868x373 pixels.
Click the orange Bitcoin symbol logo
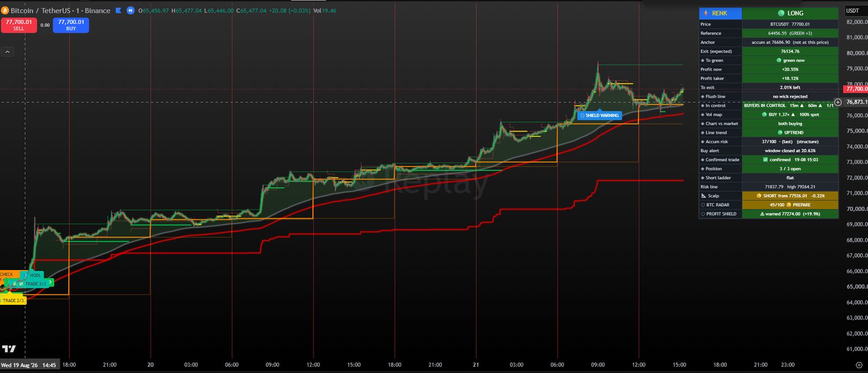(5, 10)
